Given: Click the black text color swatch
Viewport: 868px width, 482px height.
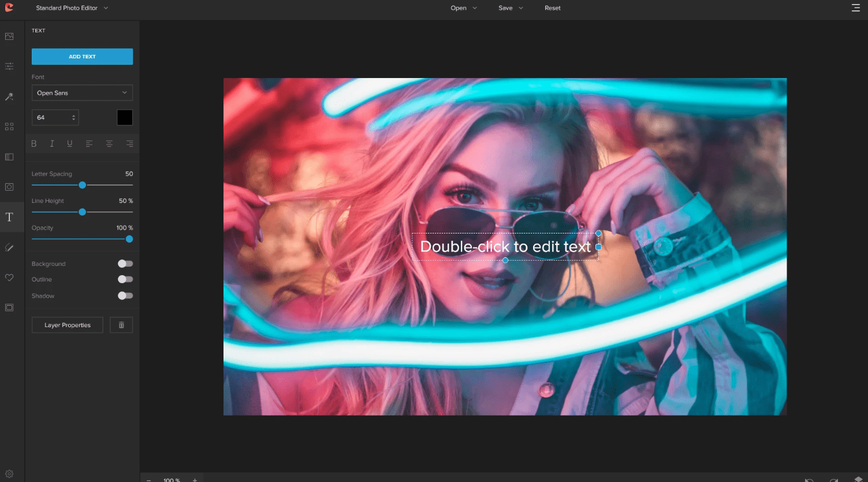Looking at the screenshot, I should (125, 117).
